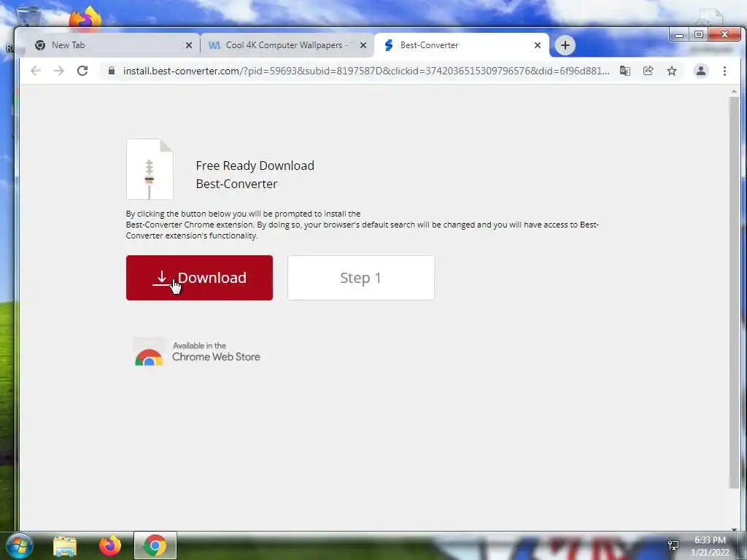The width and height of the screenshot is (747, 560).
Task: Close the Chrome window
Action: (x=724, y=35)
